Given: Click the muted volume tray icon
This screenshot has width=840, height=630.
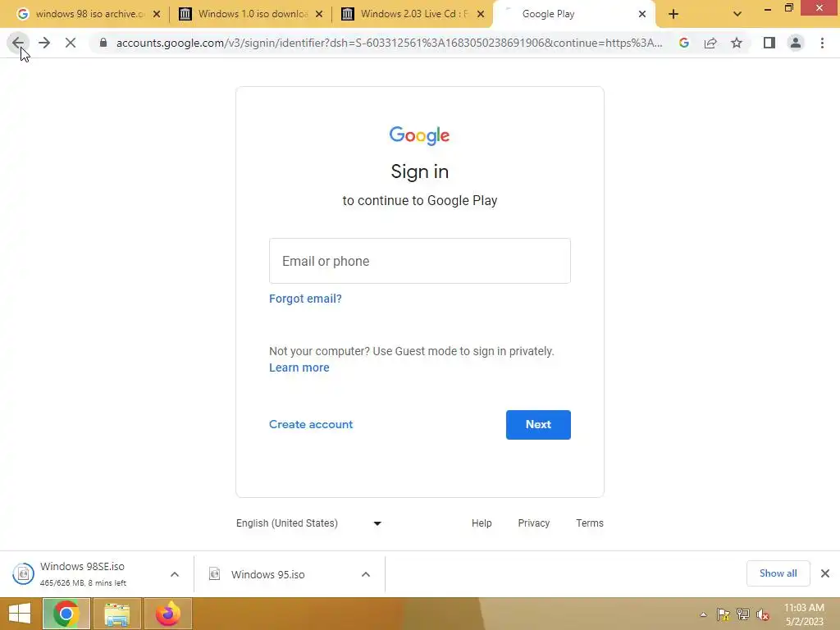Looking at the screenshot, I should point(762,614).
